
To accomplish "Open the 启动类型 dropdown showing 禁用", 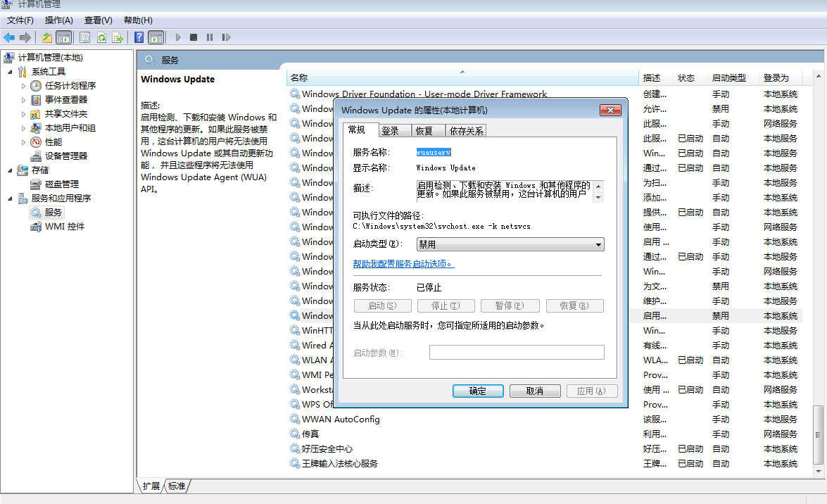I will pos(510,244).
